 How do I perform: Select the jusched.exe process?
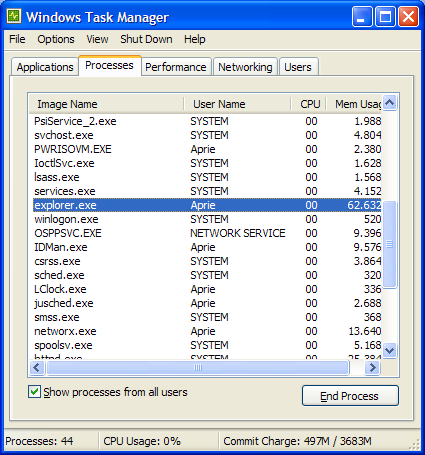(x=207, y=303)
